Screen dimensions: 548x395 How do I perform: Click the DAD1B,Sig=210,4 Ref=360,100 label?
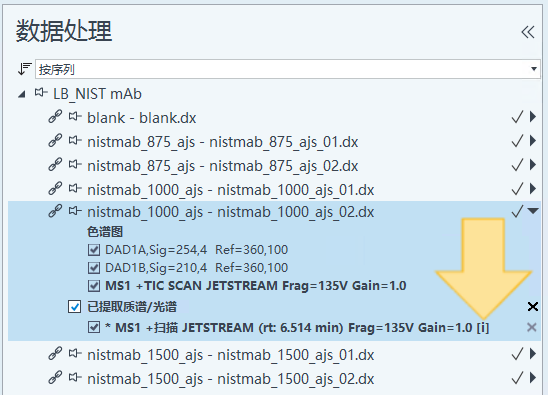(196, 268)
